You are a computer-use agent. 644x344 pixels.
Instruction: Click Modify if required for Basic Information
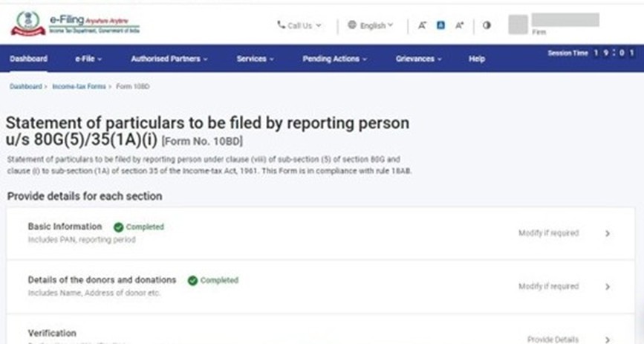click(x=548, y=233)
